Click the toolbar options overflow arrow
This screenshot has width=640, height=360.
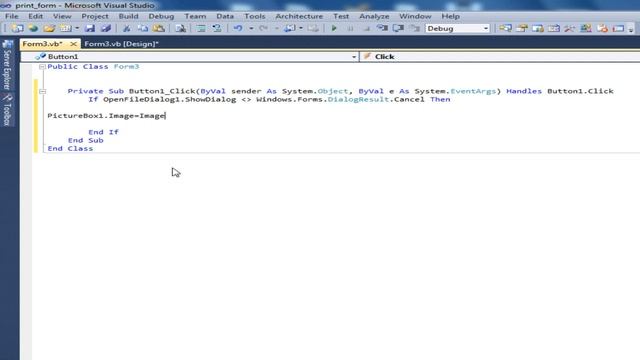[x=631, y=29]
